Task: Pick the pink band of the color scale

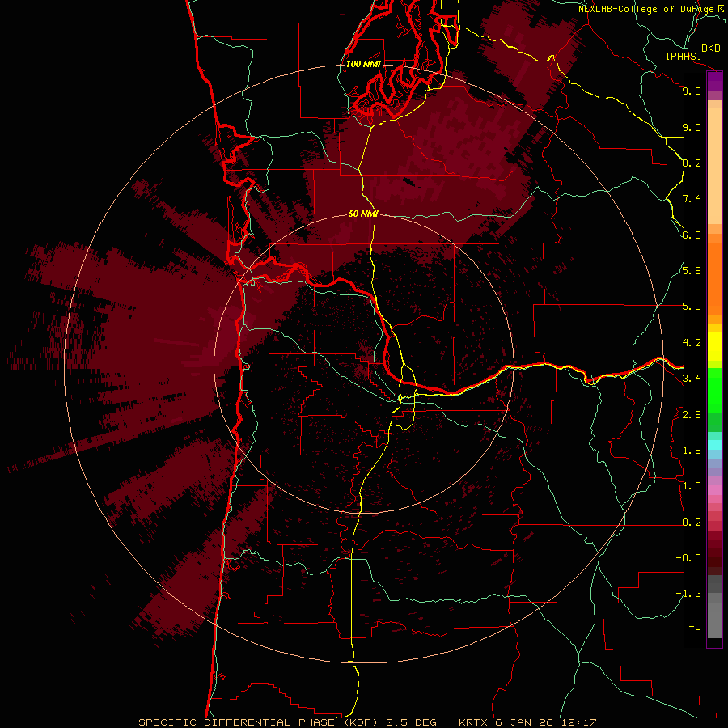Action: pyautogui.click(x=714, y=490)
